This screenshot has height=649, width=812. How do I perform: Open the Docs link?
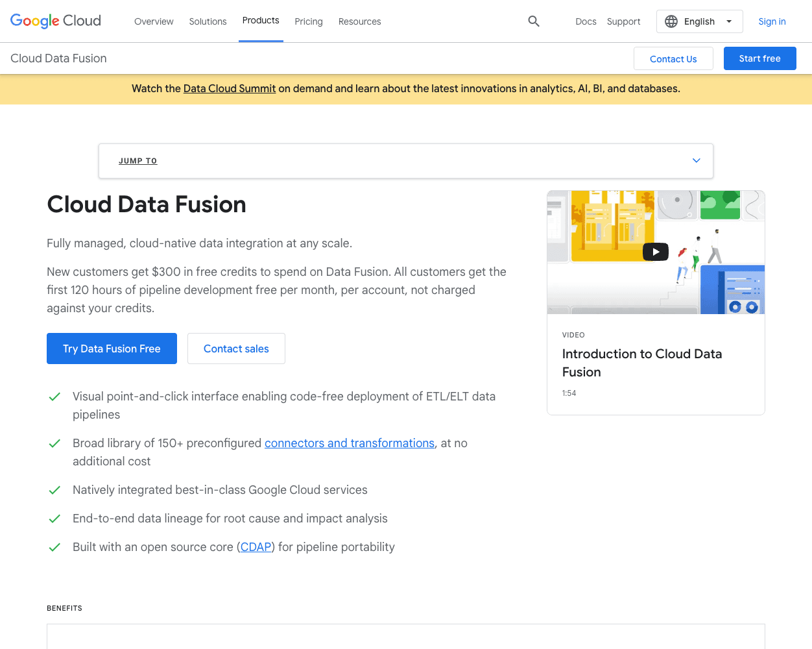point(586,21)
